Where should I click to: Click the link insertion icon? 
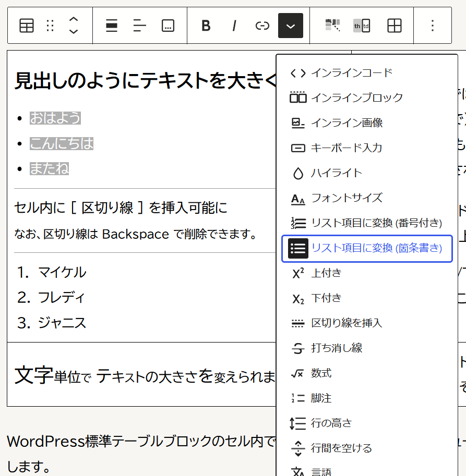[262, 26]
